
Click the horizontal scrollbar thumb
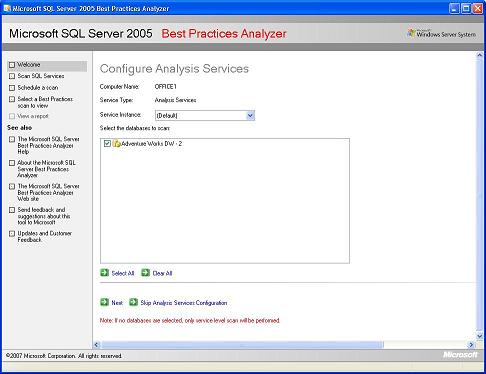click(x=242, y=345)
